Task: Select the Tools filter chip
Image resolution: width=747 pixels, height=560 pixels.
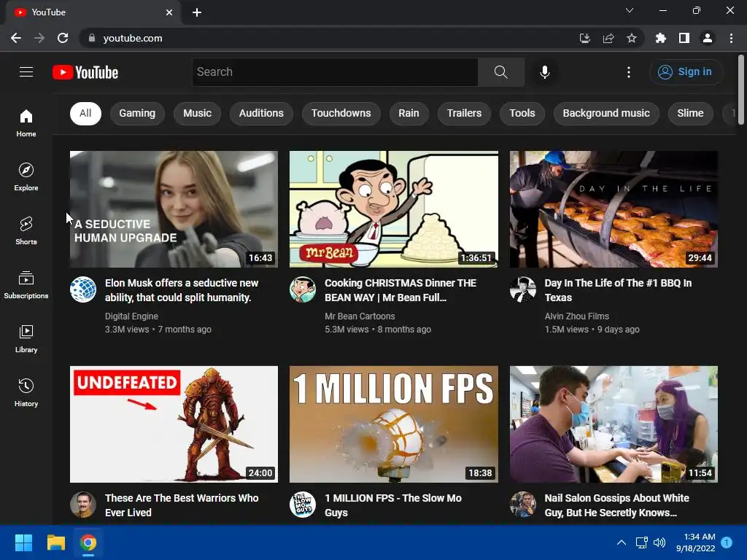Action: click(x=522, y=113)
